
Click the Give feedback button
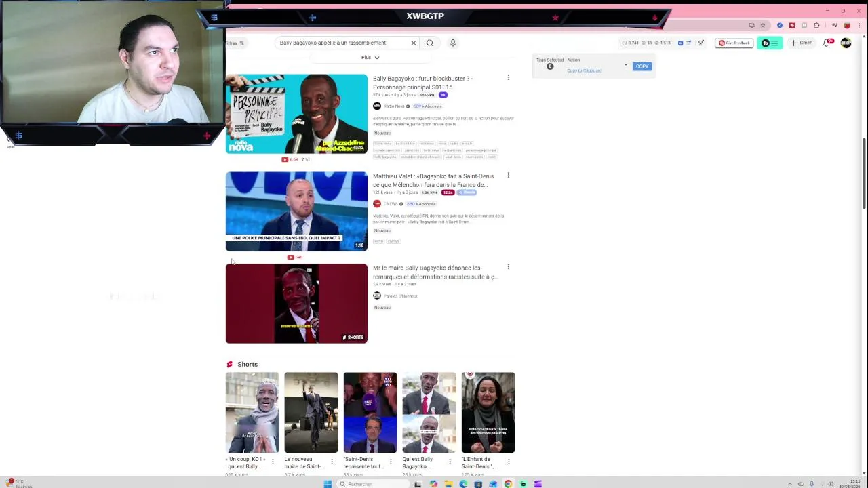(x=734, y=43)
